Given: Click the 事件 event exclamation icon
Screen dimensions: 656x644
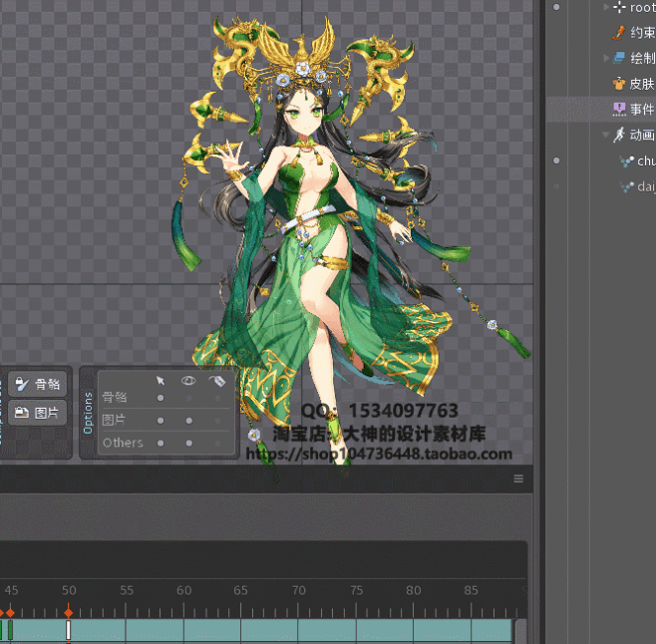Looking at the screenshot, I should (619, 110).
